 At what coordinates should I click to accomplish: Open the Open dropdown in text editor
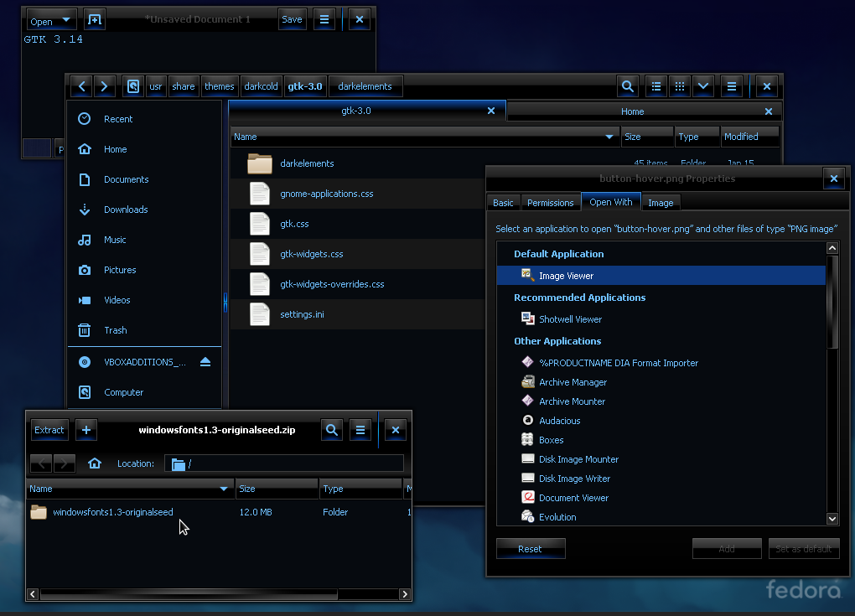(51, 21)
